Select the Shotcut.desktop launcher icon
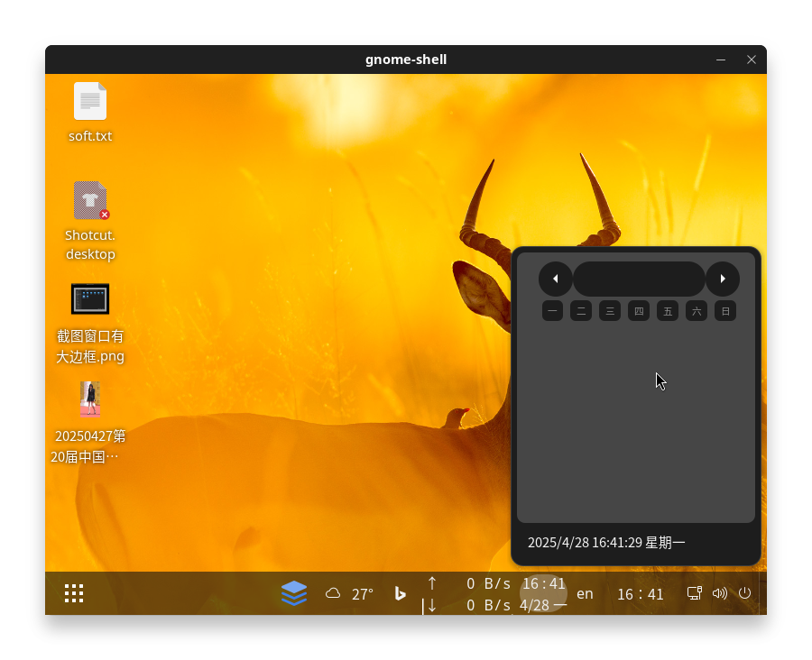 [90, 200]
